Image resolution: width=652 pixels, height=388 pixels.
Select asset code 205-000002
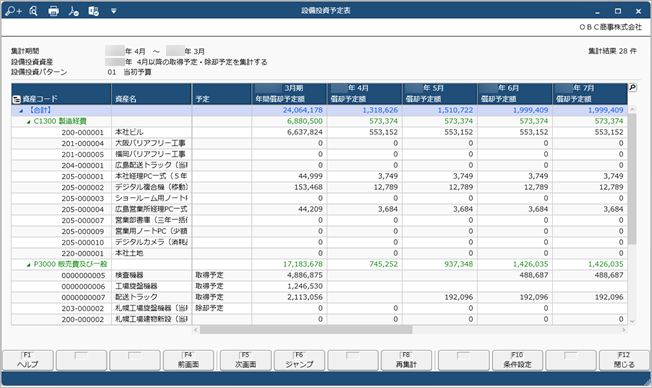pyautogui.click(x=82, y=188)
